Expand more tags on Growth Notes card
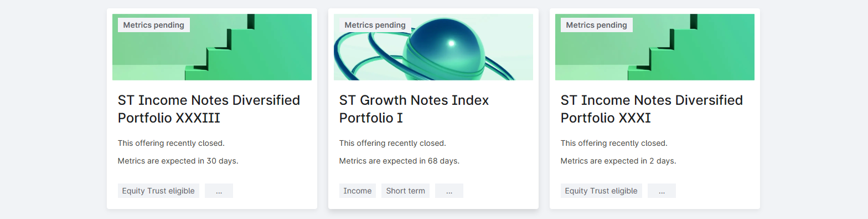868x219 pixels. coord(449,191)
